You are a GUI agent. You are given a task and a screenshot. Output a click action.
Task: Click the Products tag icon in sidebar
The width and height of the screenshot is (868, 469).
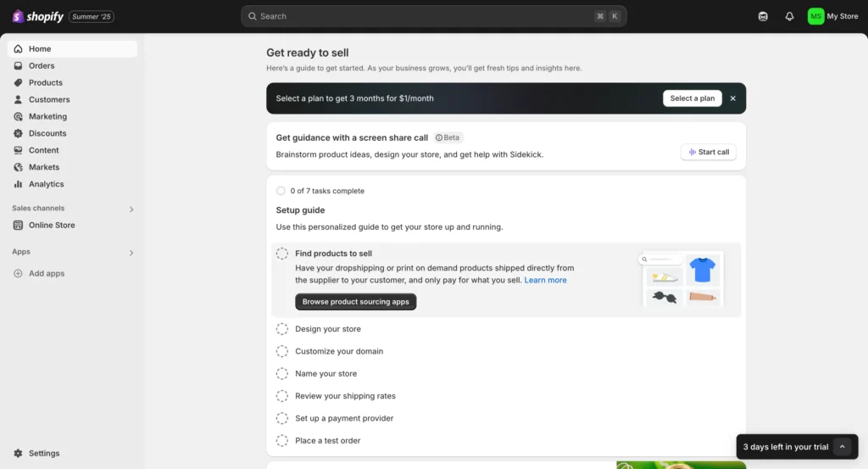(19, 82)
